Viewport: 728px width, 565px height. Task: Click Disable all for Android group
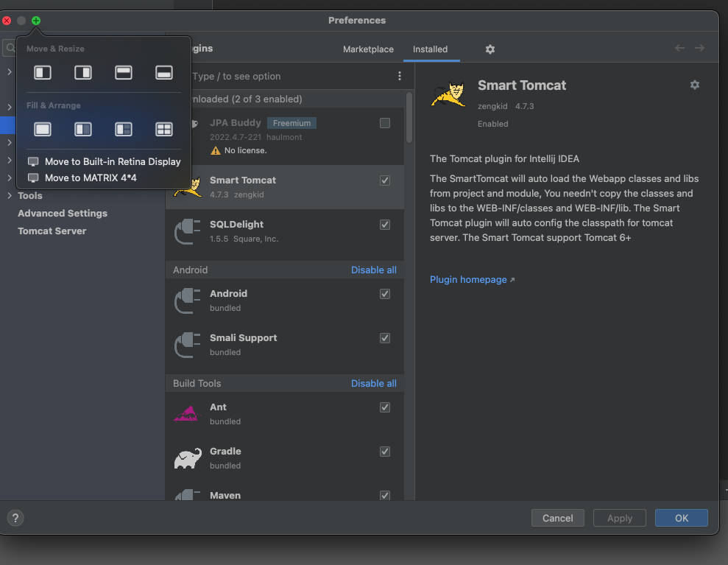tap(374, 270)
